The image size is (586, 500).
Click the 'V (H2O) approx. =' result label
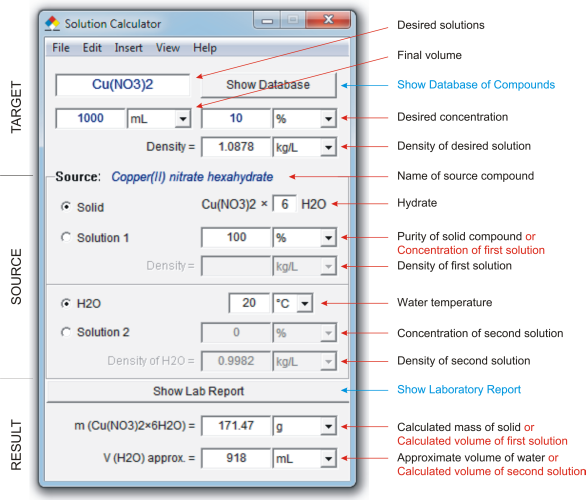coord(149,458)
